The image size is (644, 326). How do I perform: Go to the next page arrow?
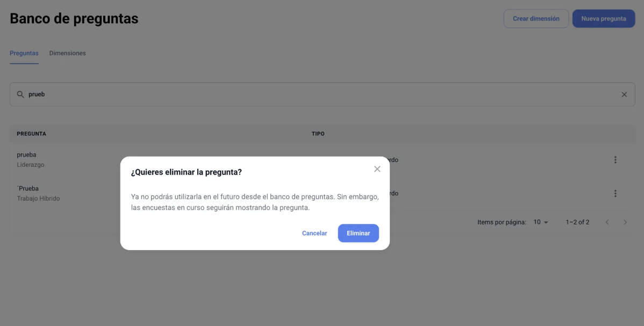click(625, 222)
